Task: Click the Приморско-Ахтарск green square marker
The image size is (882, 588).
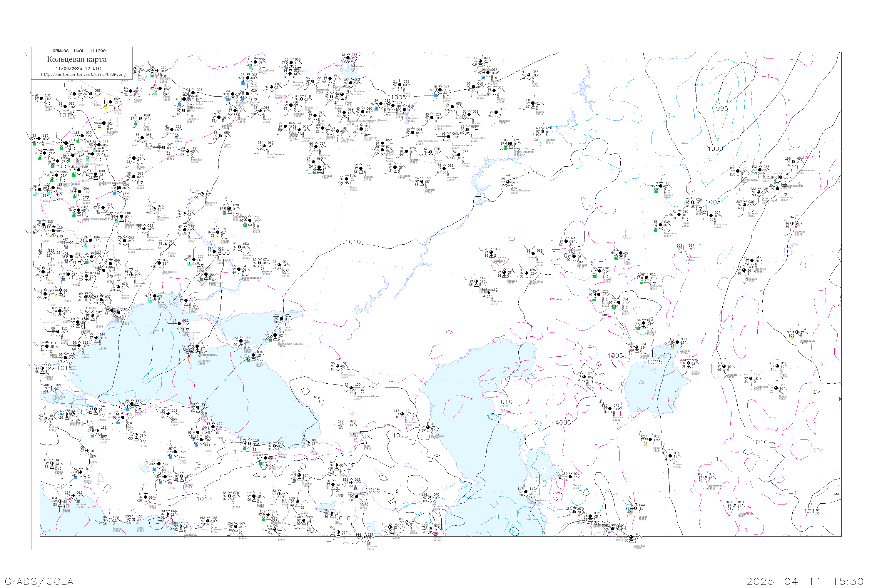Action: 270,340
